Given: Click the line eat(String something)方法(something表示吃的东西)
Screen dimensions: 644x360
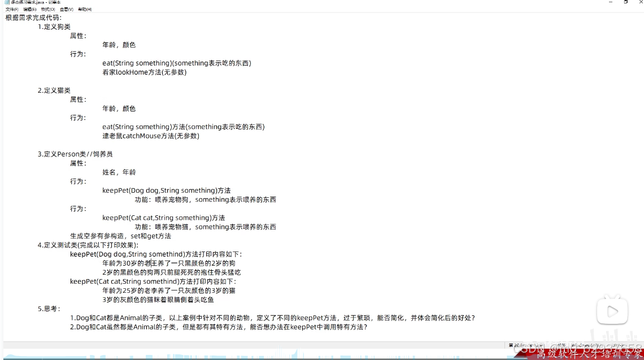Looking at the screenshot, I should click(183, 127).
